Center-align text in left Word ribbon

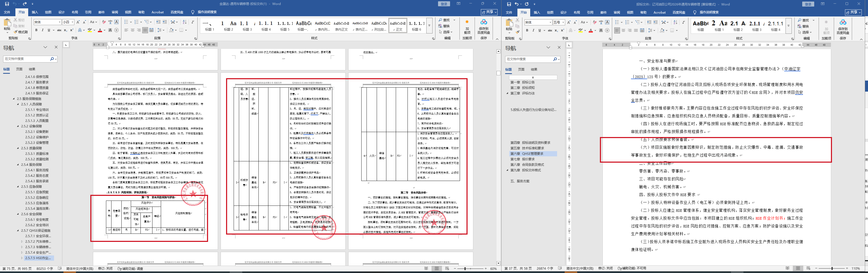[x=132, y=30]
